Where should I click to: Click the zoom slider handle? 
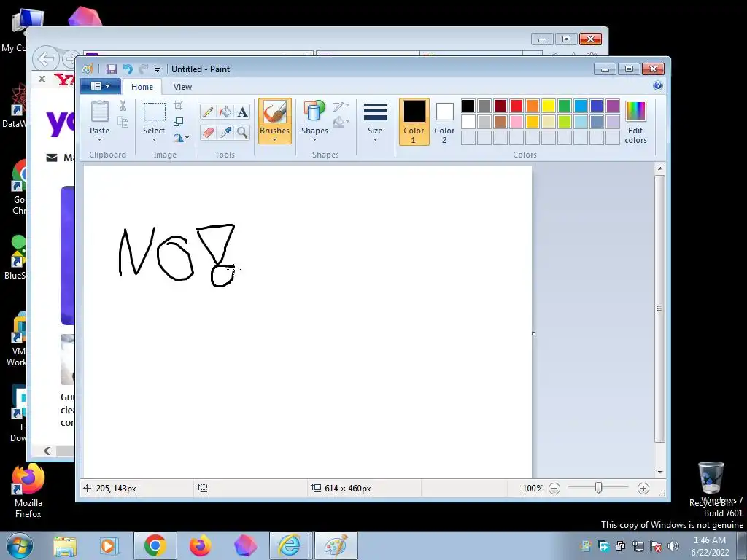coord(599,488)
